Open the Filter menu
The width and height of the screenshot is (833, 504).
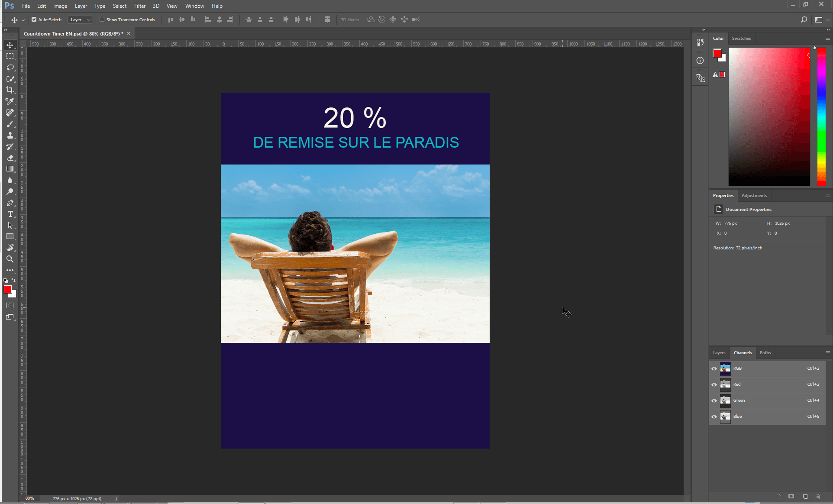(139, 6)
